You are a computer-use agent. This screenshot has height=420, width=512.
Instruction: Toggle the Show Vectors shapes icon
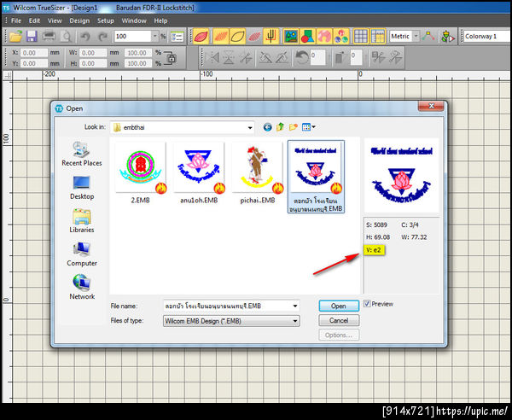(307, 36)
